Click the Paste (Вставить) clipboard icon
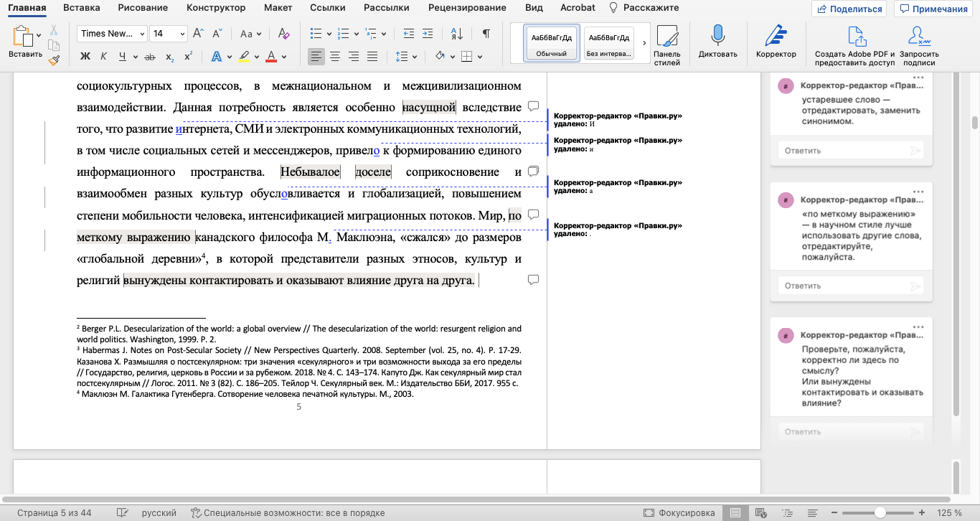This screenshot has height=521, width=980. (23, 36)
